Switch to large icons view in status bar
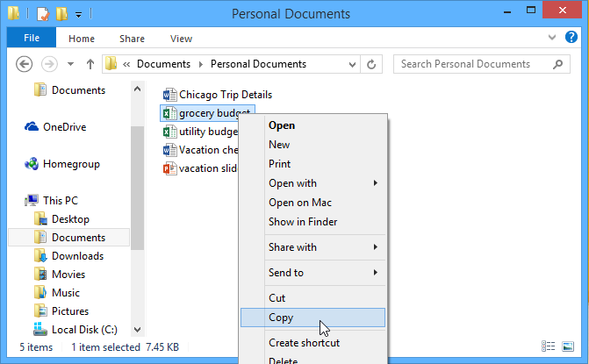The height and width of the screenshot is (364, 589). click(571, 347)
